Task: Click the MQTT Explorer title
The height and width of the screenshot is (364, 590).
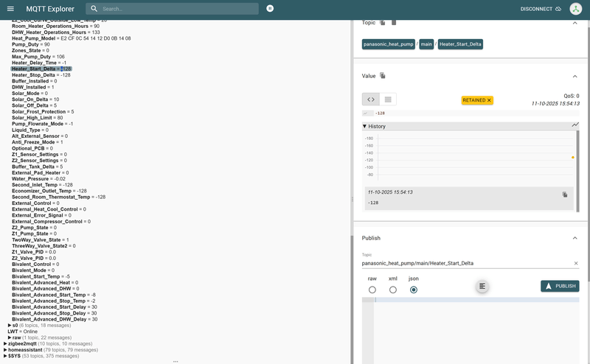Action: point(50,9)
